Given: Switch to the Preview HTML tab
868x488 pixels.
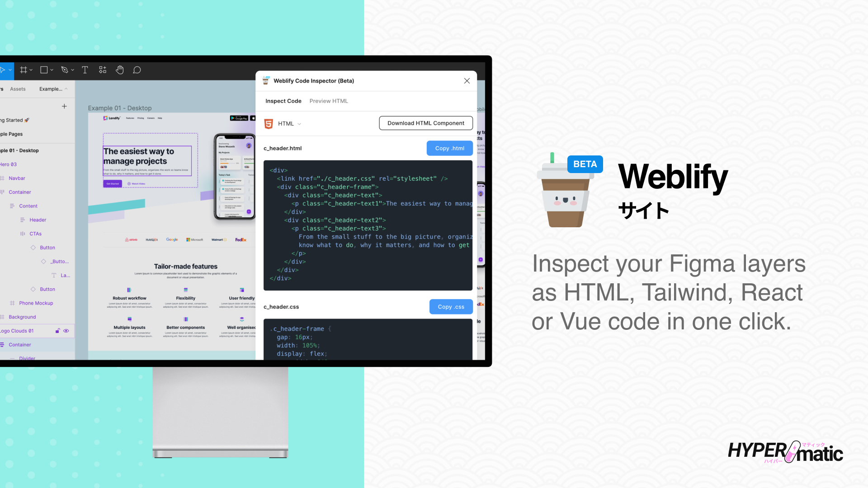Looking at the screenshot, I should tap(329, 101).
